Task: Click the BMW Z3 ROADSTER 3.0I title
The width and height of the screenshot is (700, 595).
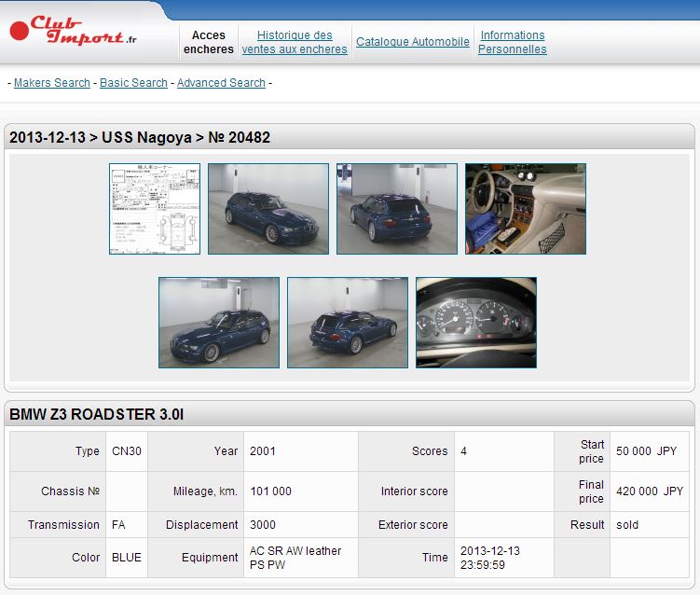Action: click(97, 414)
